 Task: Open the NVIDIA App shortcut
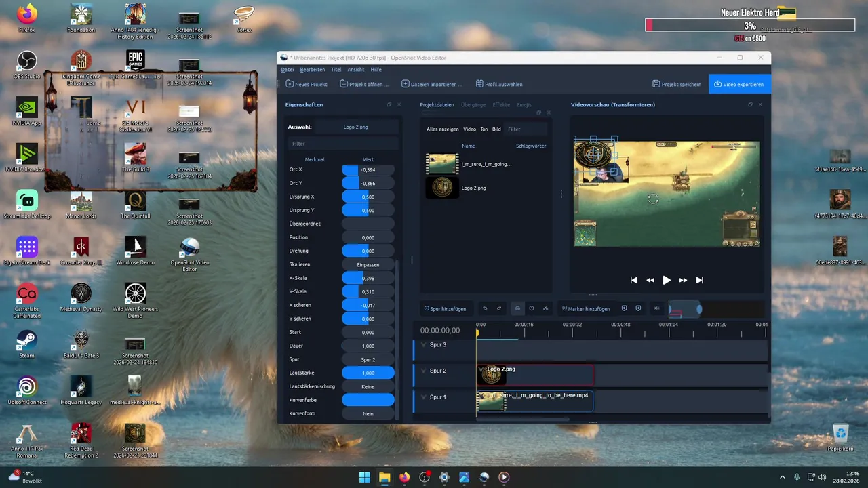26,111
